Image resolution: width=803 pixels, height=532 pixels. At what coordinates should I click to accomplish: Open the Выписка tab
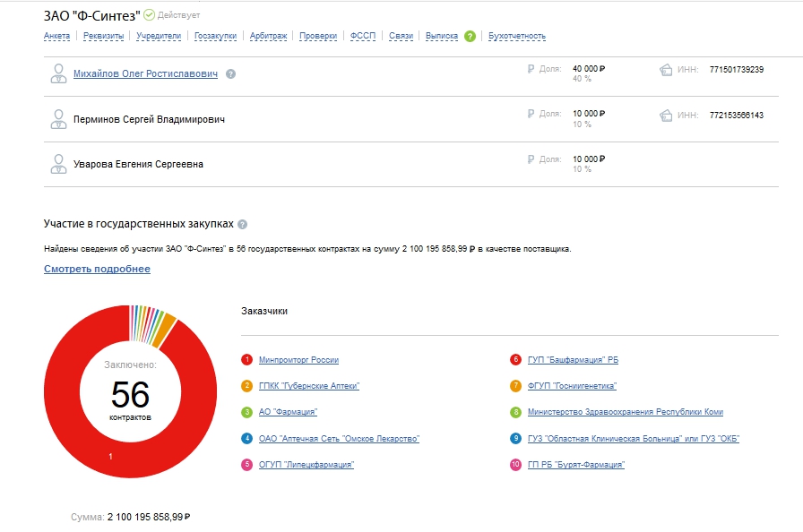tap(442, 36)
